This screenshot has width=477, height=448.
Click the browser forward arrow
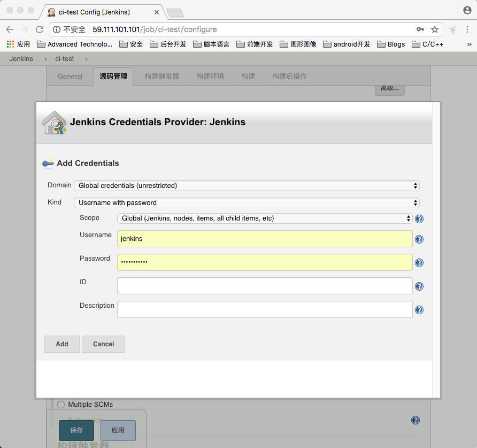pos(25,29)
